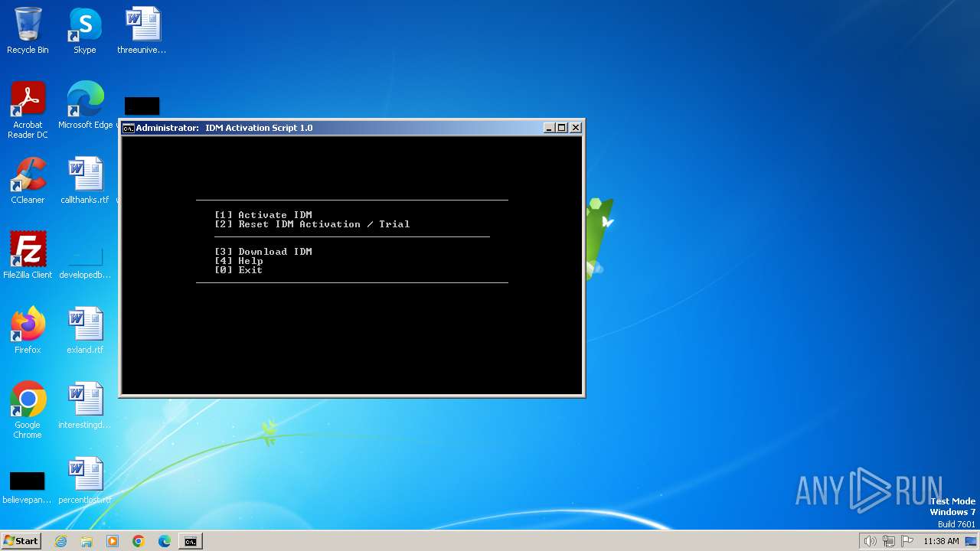The height and width of the screenshot is (551, 980).
Task: Click the '[1] Activate IDM' line
Action: [263, 215]
